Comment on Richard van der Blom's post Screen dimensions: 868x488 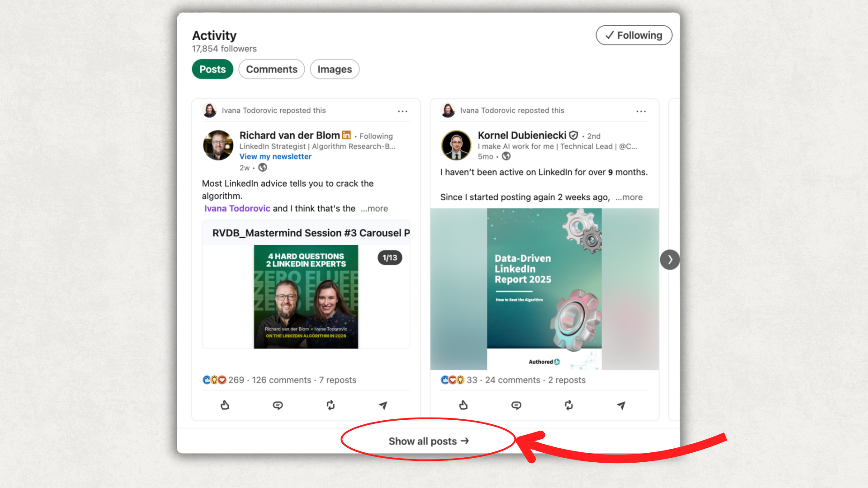278,405
